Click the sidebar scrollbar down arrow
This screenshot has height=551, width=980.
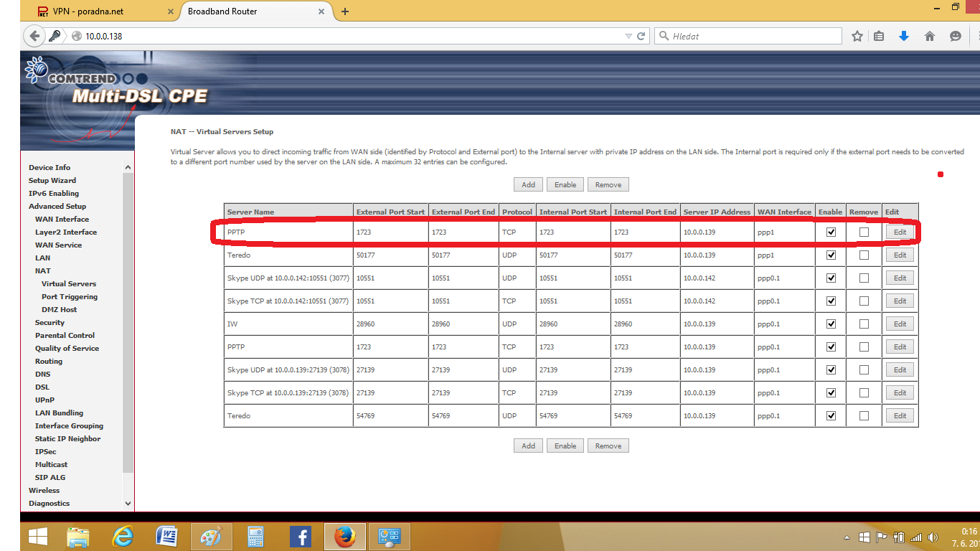128,504
